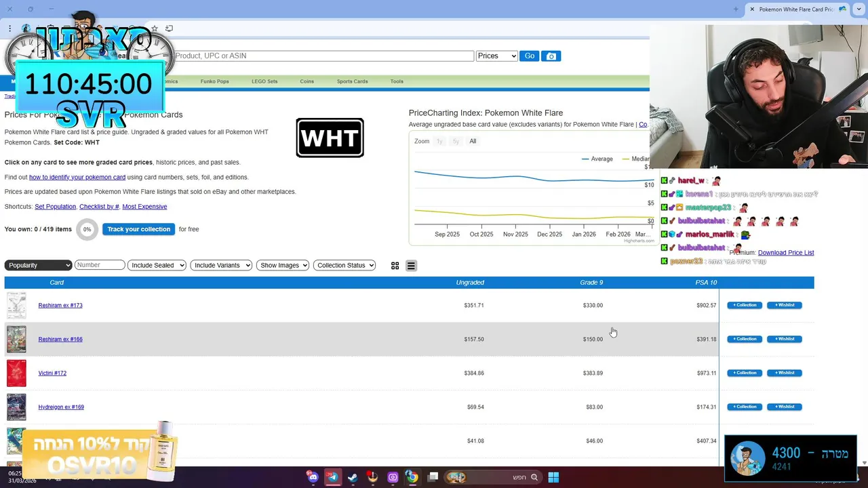Open the Set Population shortcut link
The width and height of the screenshot is (868, 488).
pos(55,207)
